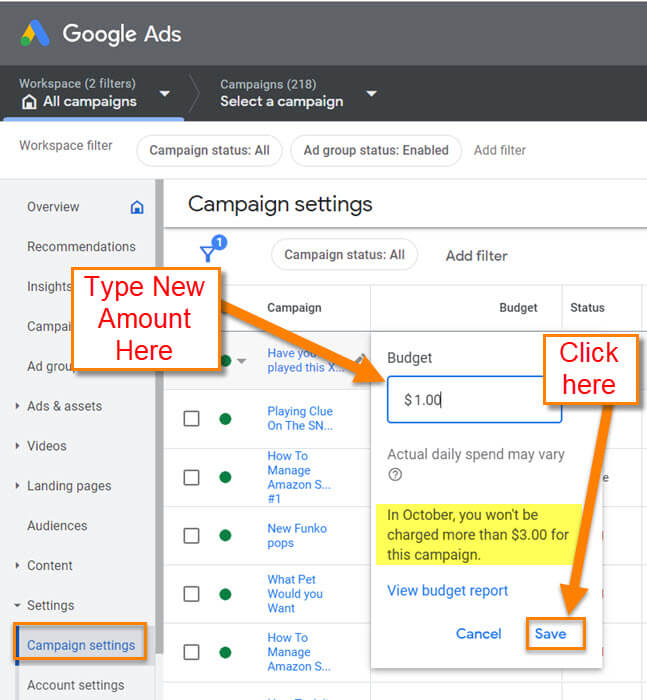Click Add filter next to Campaign status: All

pyautogui.click(x=476, y=255)
